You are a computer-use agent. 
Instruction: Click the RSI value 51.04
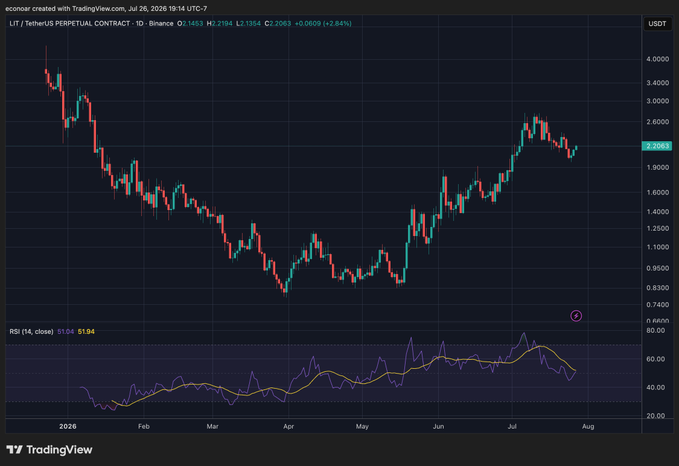pyautogui.click(x=65, y=331)
